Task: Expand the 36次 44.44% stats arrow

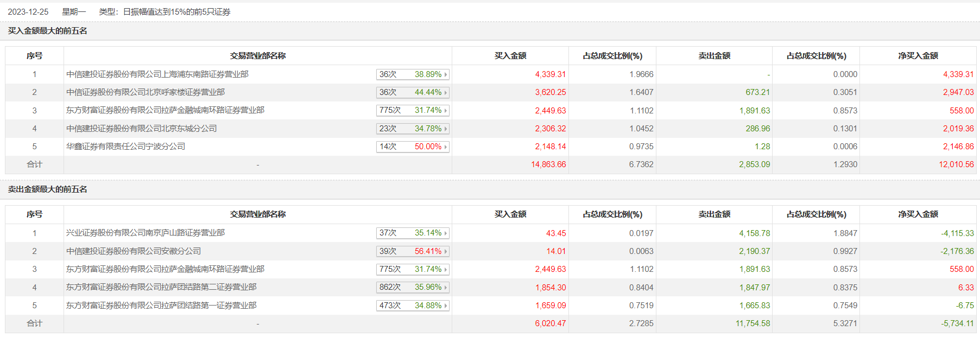Action: point(446,93)
